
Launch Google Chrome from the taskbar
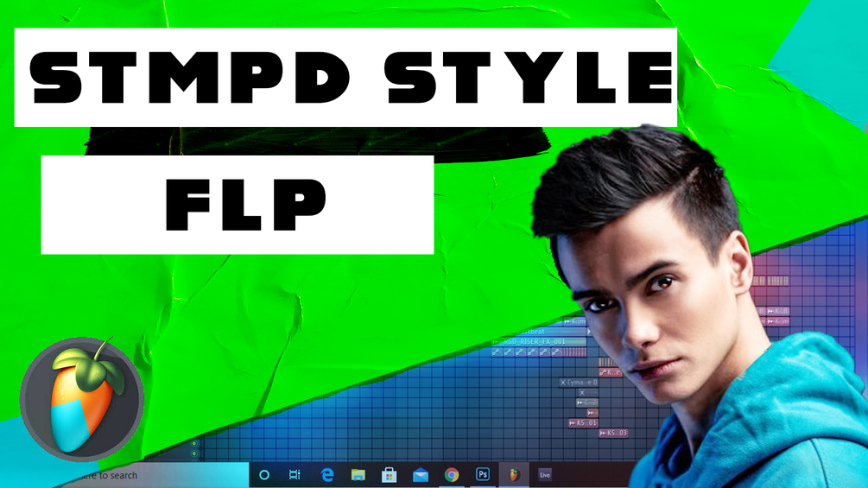[x=452, y=475]
